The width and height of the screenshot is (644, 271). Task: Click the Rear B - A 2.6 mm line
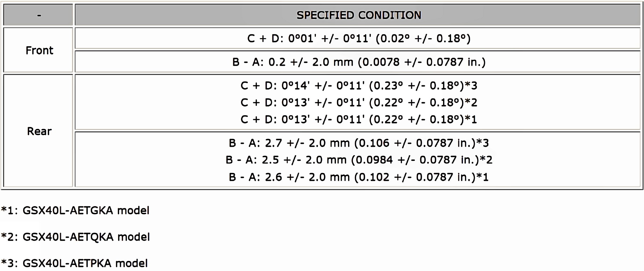coord(358,177)
